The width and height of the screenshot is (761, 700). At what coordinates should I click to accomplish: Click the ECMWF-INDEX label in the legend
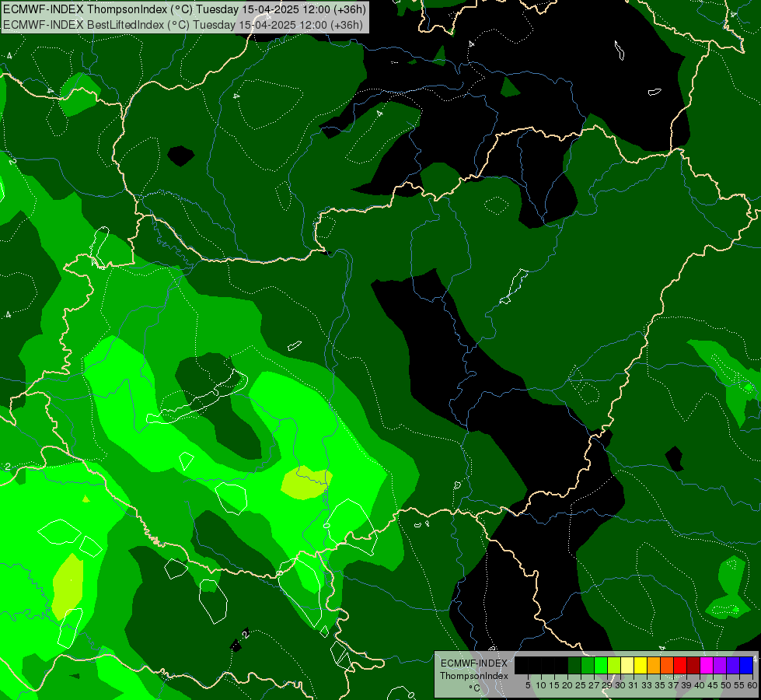coord(474,663)
